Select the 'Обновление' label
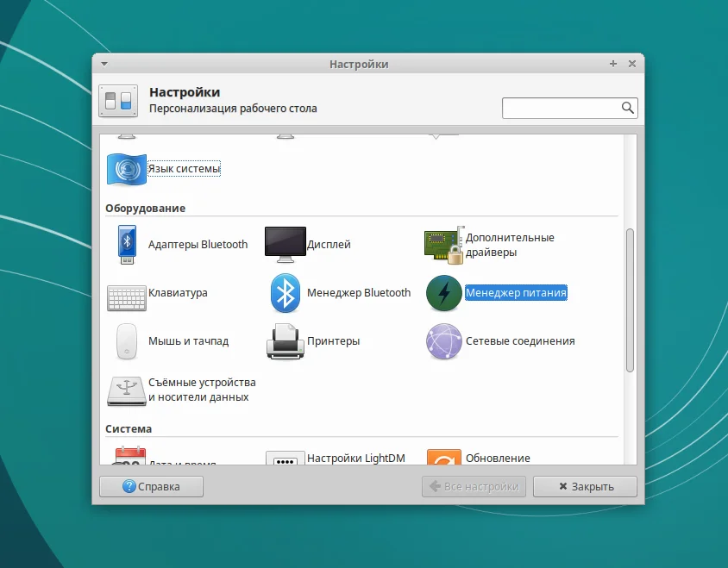This screenshot has width=728, height=568. pos(498,458)
